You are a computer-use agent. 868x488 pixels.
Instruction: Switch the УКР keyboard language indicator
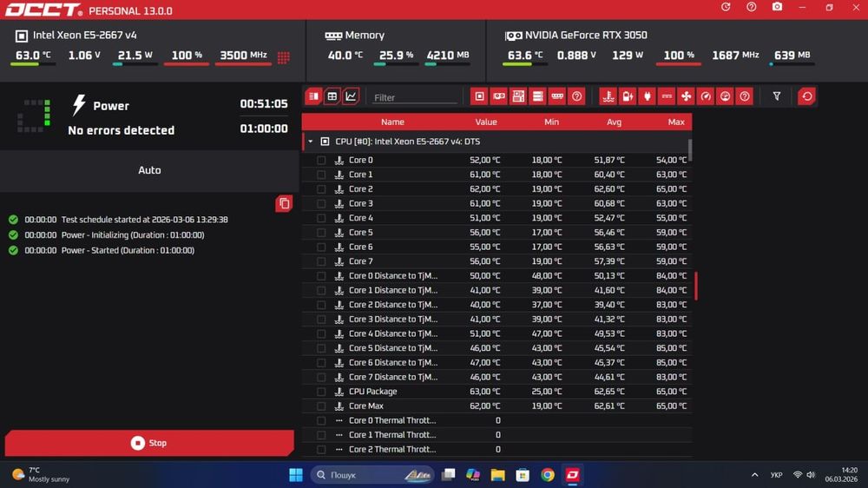point(776,475)
